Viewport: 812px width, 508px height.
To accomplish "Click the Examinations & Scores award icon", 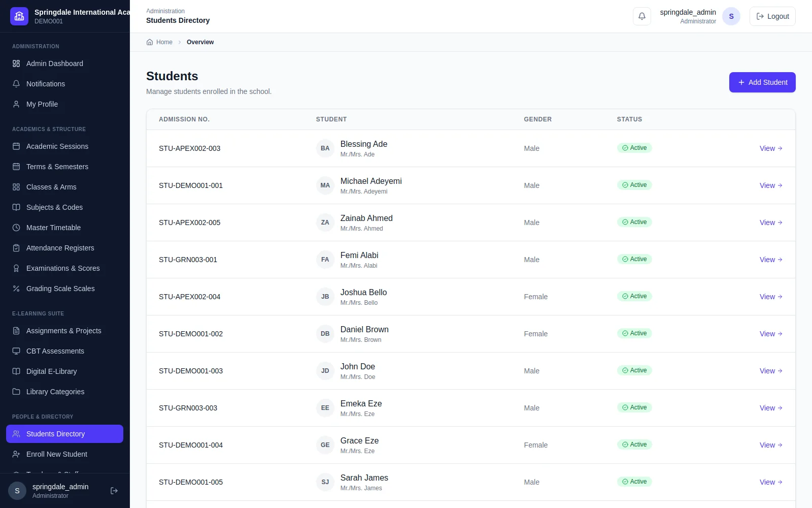I will coord(16,268).
